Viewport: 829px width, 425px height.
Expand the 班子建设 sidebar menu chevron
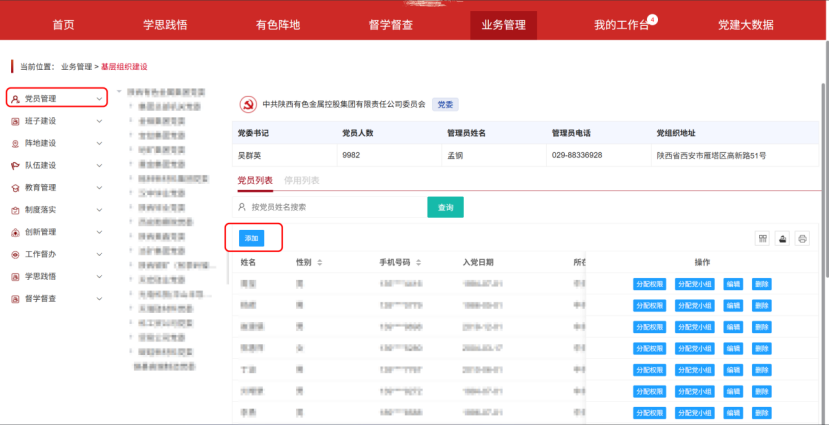click(99, 121)
